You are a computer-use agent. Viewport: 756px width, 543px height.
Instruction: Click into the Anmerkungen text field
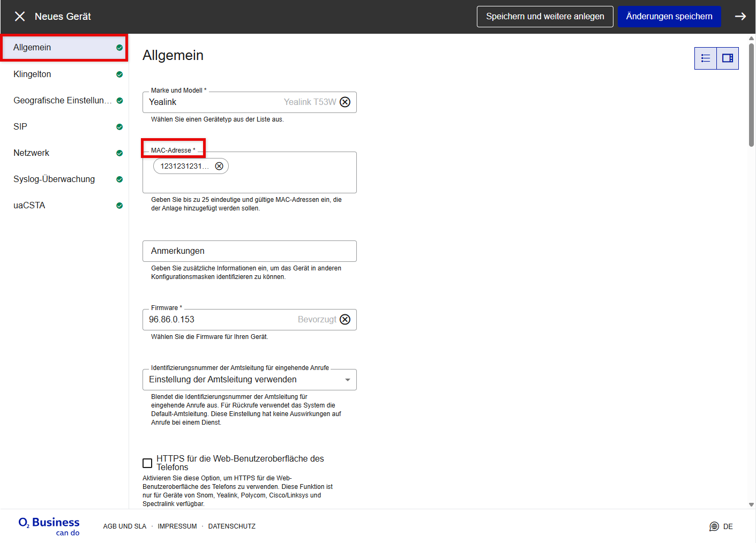click(249, 251)
